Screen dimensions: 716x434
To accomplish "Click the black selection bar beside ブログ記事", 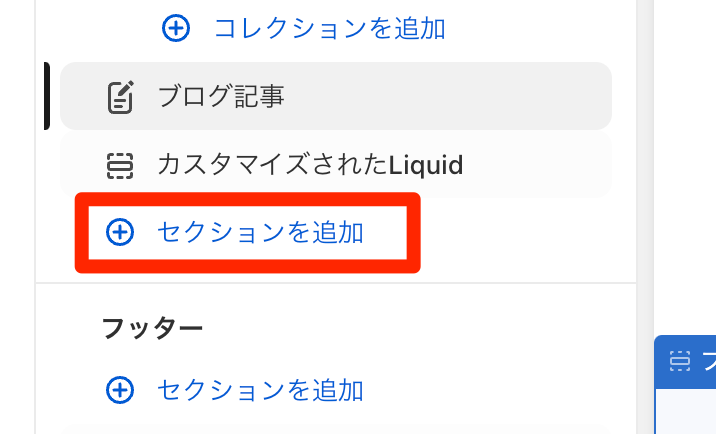I will (47, 96).
